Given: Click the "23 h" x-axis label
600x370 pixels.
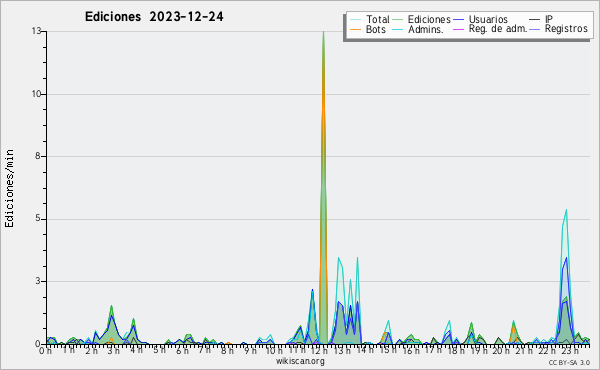Looking at the screenshot, I should click(x=569, y=351).
